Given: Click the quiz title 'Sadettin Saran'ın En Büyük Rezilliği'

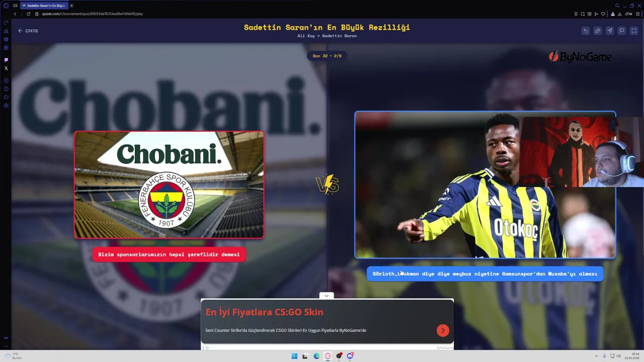Looking at the screenshot, I should 327,27.
